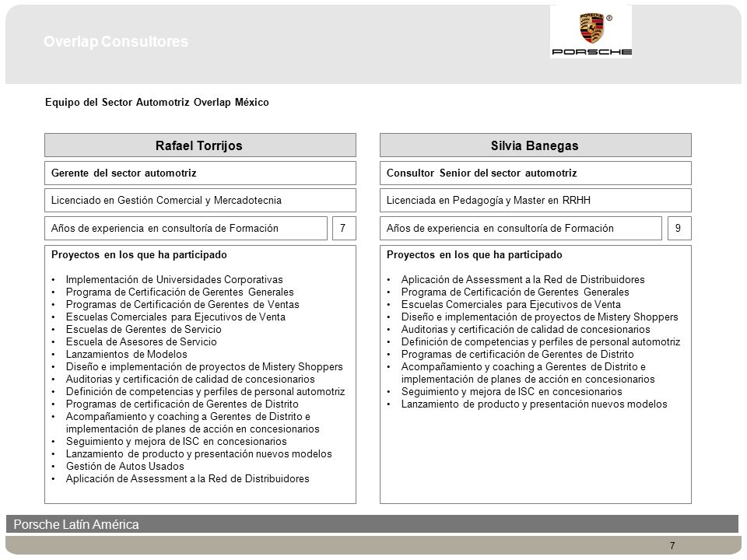Screen dimensions: 747x560
Task: Click the slide page number 7 in footer
Action: 672,546
